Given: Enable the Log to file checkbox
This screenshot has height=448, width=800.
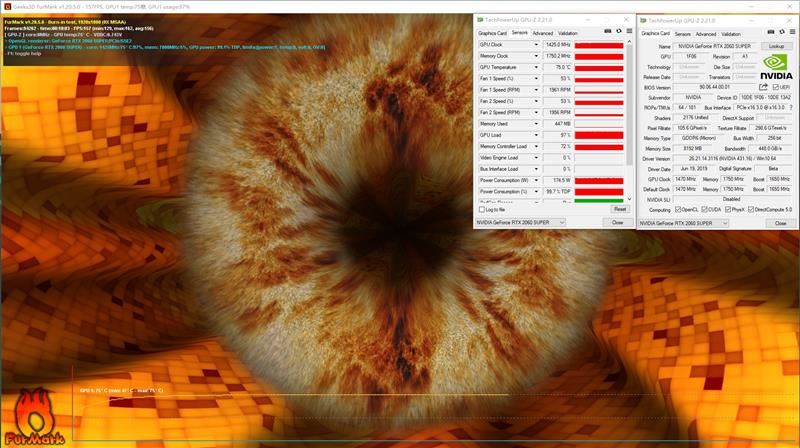Looking at the screenshot, I should point(482,210).
